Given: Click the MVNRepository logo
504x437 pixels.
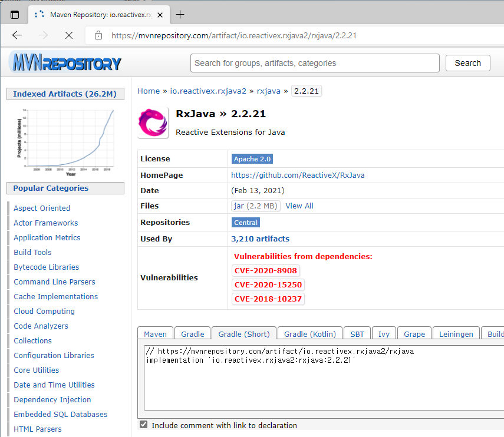Looking at the screenshot, I should [x=67, y=62].
